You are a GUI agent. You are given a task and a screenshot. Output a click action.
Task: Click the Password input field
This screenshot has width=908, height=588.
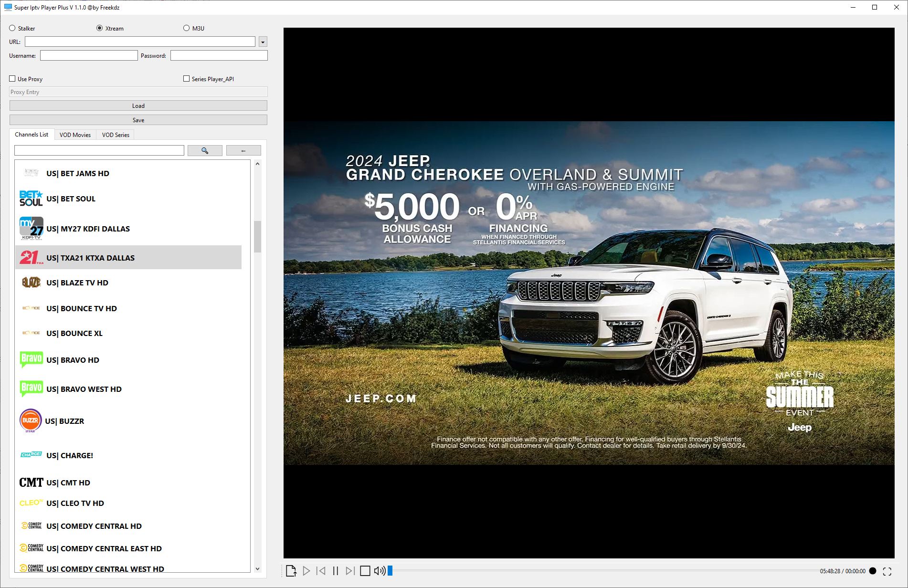(219, 56)
